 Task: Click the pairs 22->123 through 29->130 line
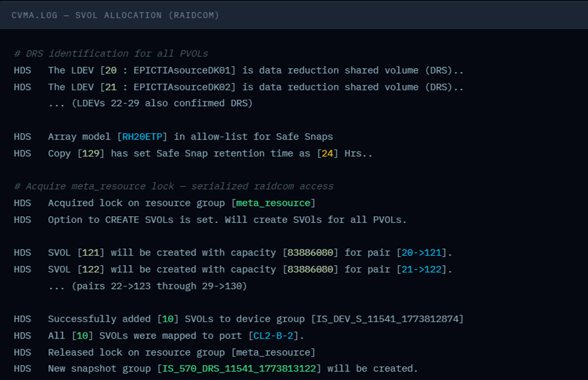(147, 286)
